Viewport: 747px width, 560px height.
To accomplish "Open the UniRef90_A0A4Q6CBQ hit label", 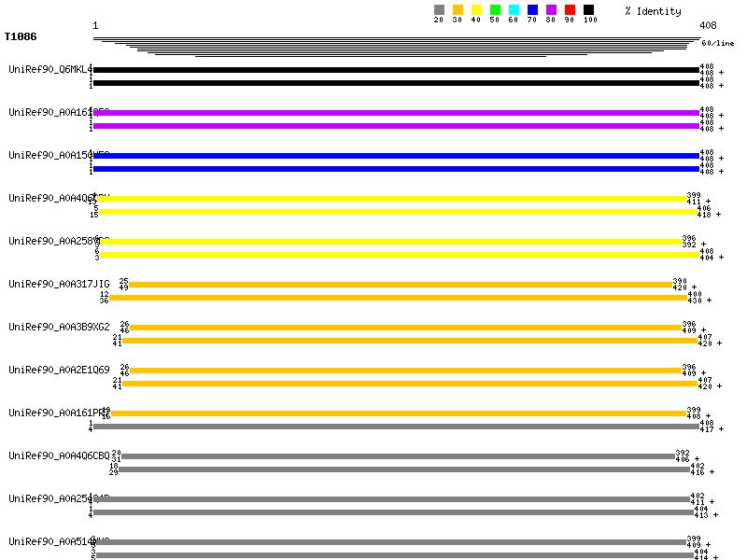I will [59, 455].
